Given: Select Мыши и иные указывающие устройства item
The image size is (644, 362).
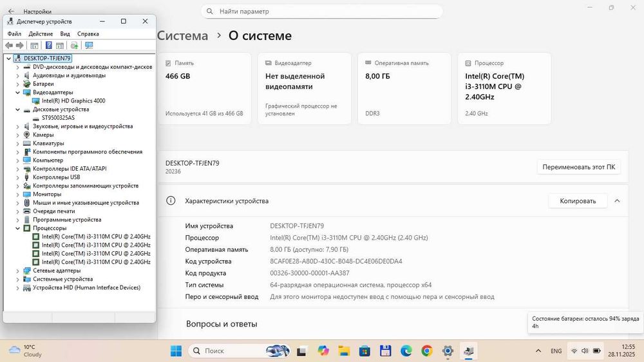Looking at the screenshot, I should point(86,202).
